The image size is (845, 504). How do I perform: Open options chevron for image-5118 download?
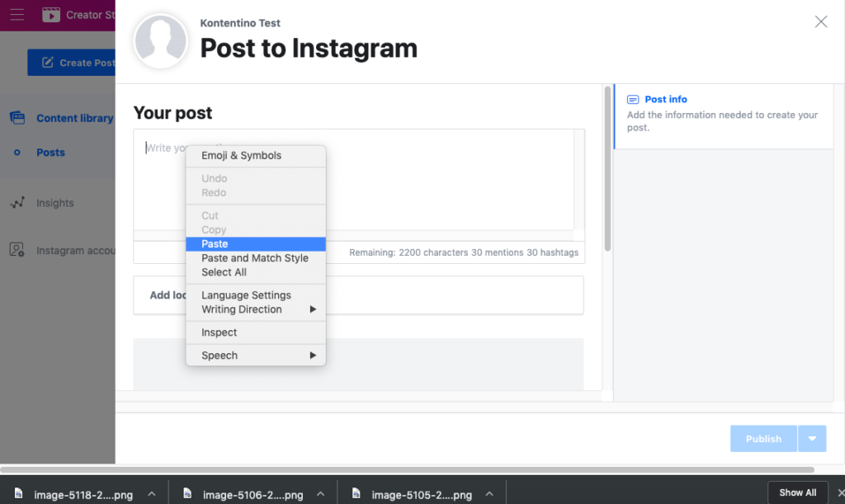tap(152, 494)
